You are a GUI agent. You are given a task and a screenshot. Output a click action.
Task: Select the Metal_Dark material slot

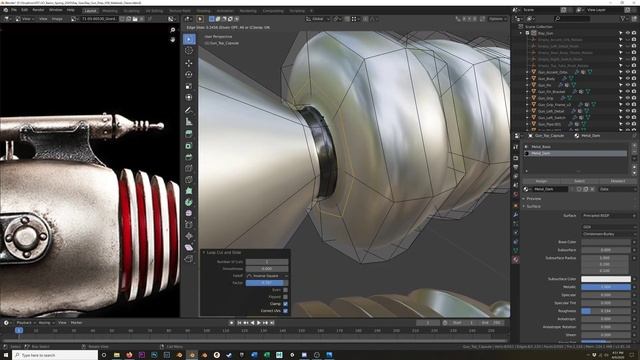pyautogui.click(x=576, y=153)
